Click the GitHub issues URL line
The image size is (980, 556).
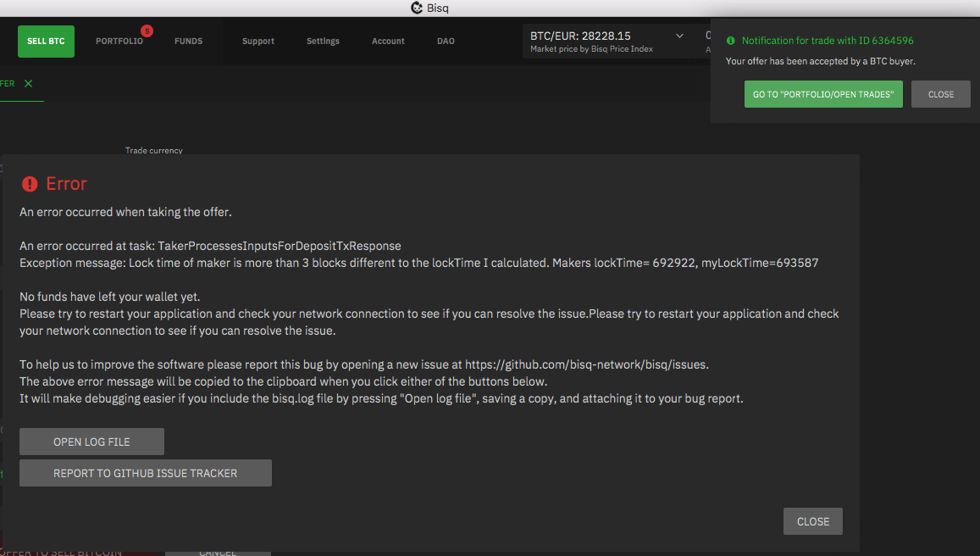point(363,364)
